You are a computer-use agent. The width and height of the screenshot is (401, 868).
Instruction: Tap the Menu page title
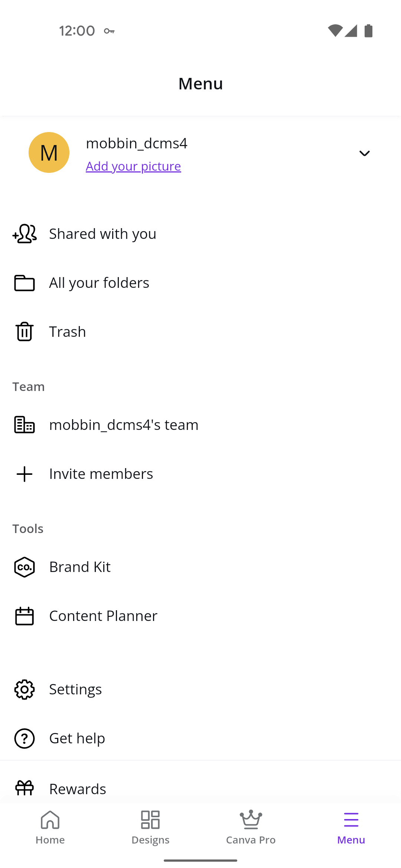200,83
